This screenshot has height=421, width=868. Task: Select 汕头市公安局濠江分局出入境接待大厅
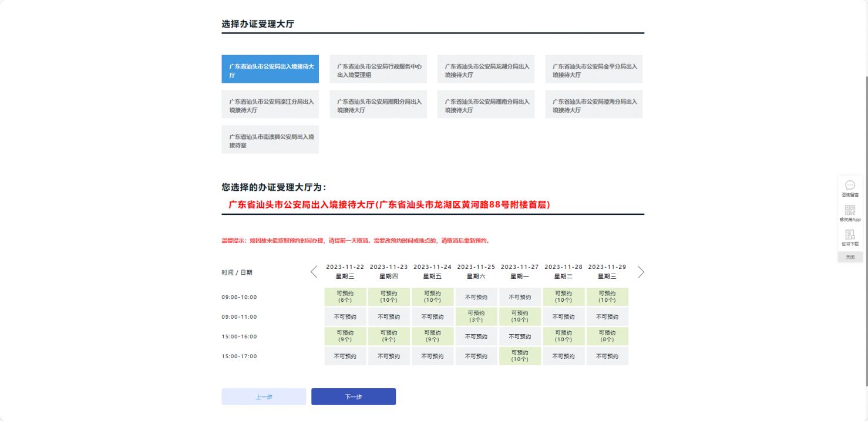click(x=270, y=104)
